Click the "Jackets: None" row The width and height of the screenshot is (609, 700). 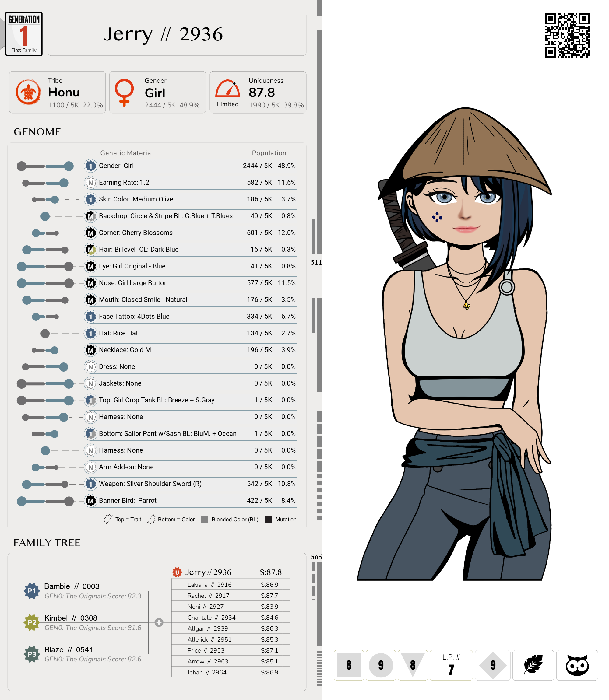click(191, 383)
